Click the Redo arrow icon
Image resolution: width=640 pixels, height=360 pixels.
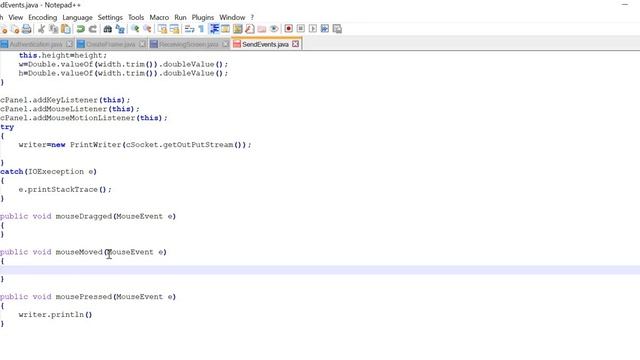(x=93, y=29)
